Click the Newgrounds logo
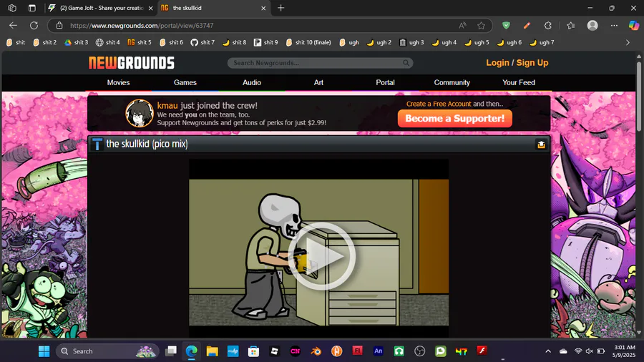The width and height of the screenshot is (644, 362). tap(132, 63)
